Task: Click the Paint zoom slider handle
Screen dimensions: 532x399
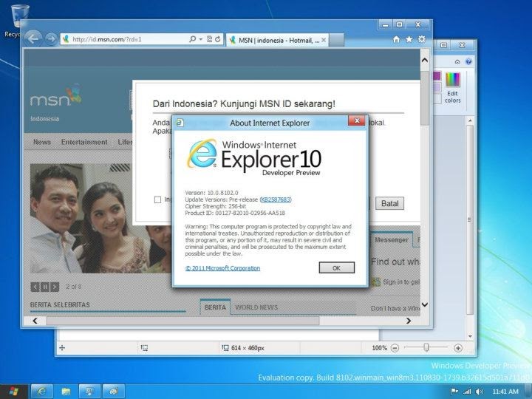Action: 426,347
